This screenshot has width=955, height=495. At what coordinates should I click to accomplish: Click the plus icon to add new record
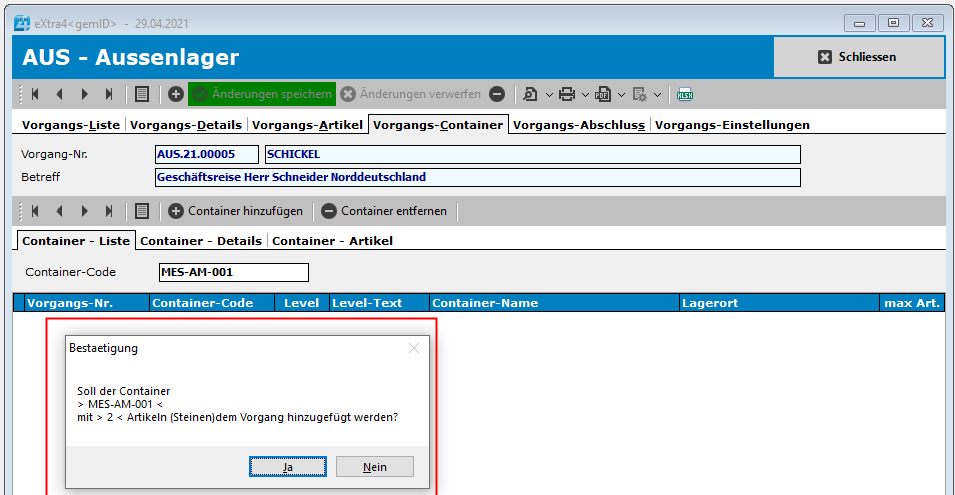(x=176, y=94)
